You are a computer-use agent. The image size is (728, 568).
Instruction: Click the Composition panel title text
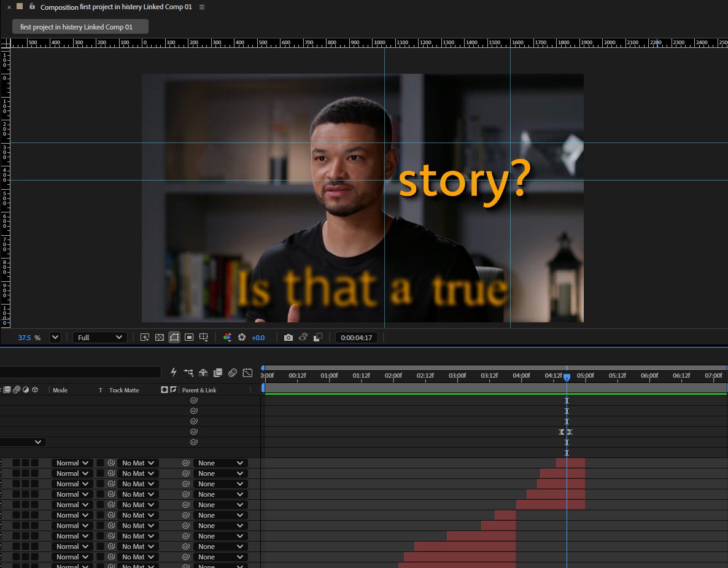(x=116, y=7)
